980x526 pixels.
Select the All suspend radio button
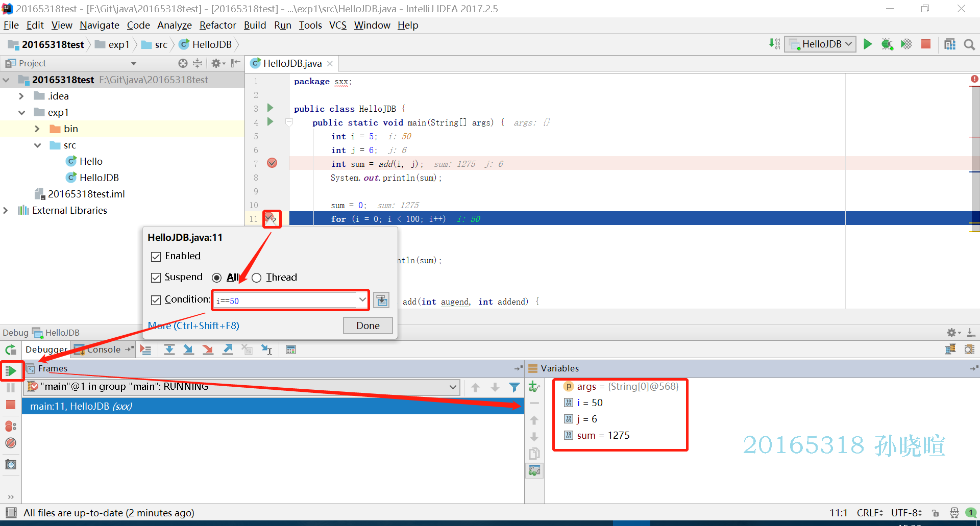coord(216,278)
